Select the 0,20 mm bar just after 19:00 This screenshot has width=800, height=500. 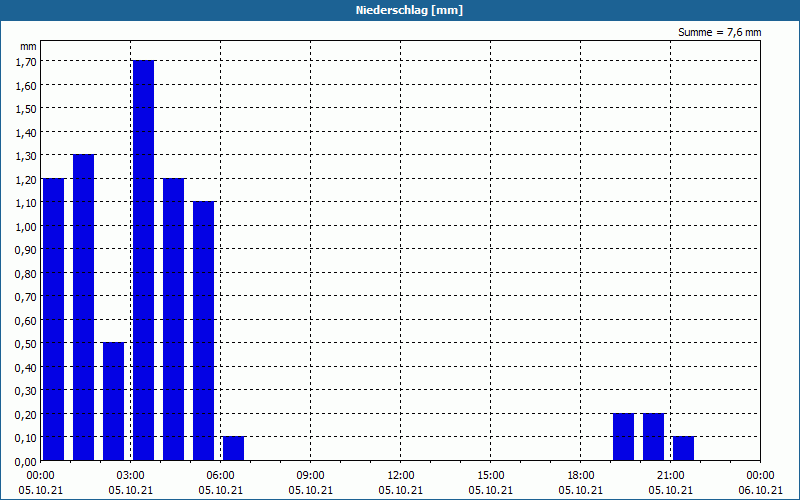[623, 437]
